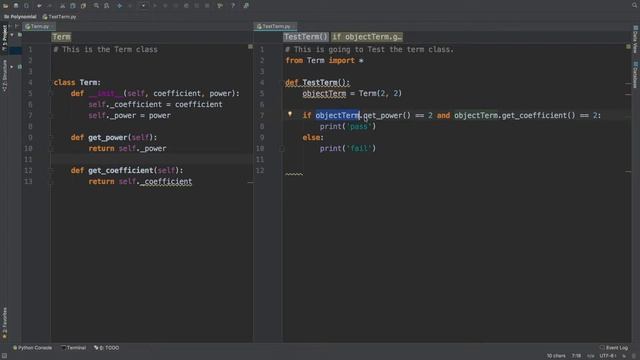Click the selected objectTerm text on line 7

338,116
